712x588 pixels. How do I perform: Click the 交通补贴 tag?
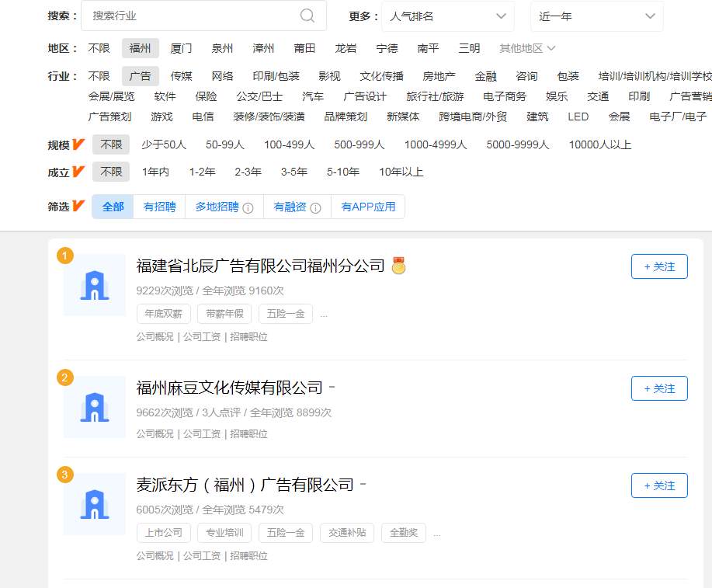347,533
